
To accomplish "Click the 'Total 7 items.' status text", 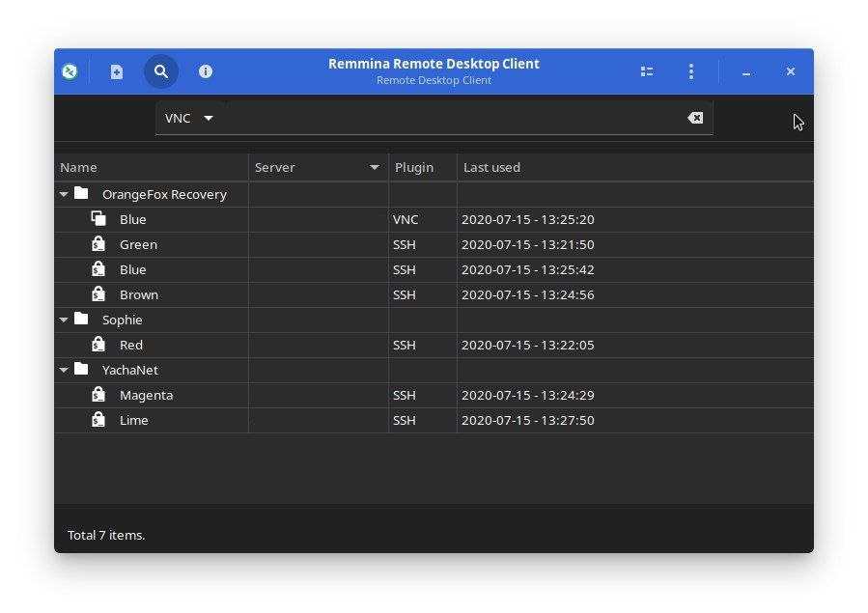I will 106,535.
